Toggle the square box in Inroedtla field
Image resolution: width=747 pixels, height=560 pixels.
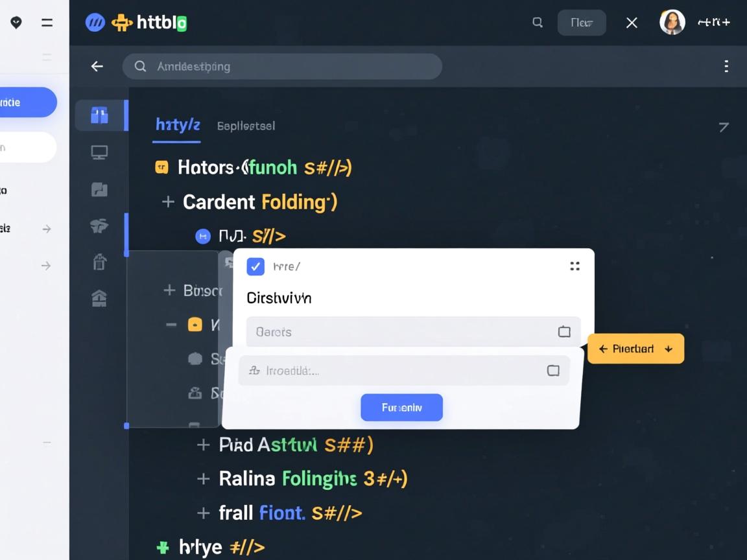[553, 371]
